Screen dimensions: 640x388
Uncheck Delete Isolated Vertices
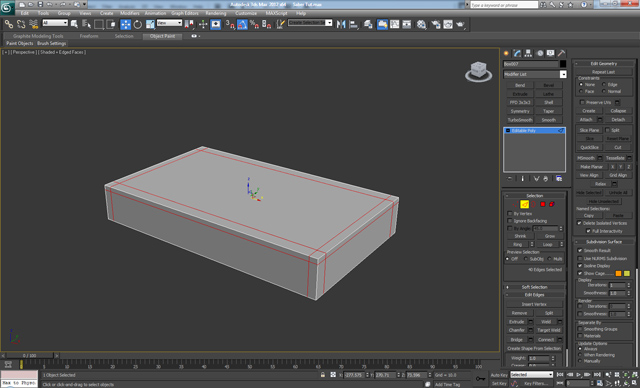tap(579, 223)
